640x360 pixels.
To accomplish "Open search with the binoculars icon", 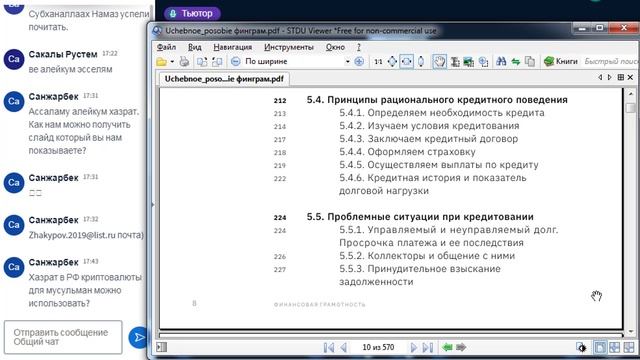I will pyautogui.click(x=501, y=62).
